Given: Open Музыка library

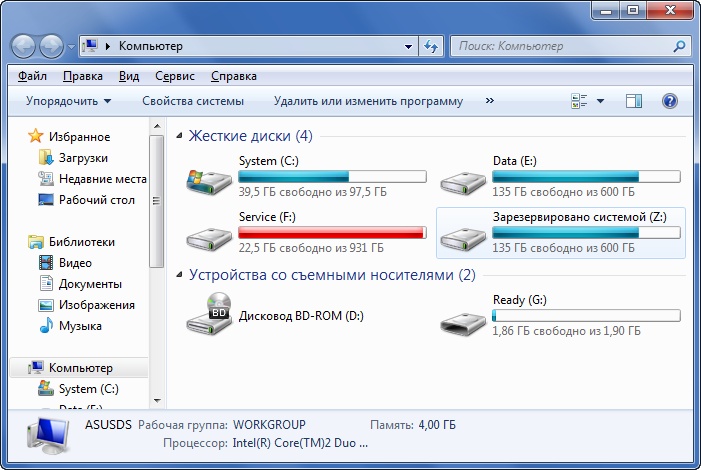Looking at the screenshot, I should tap(71, 326).
